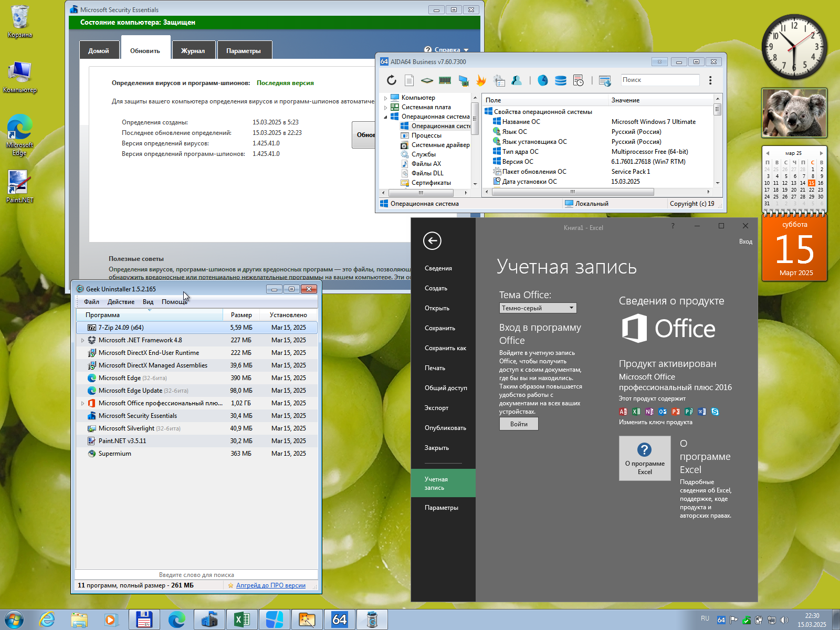Expand Microsoft Office row in Geek Uninstaller
The height and width of the screenshot is (630, 840).
tap(82, 403)
